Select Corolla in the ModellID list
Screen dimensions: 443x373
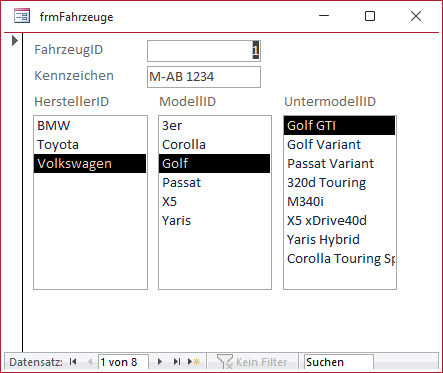215,145
